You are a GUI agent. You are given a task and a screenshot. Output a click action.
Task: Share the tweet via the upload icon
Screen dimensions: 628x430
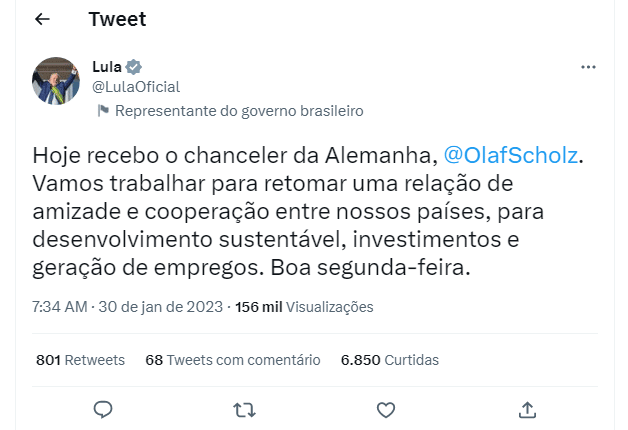click(x=527, y=409)
